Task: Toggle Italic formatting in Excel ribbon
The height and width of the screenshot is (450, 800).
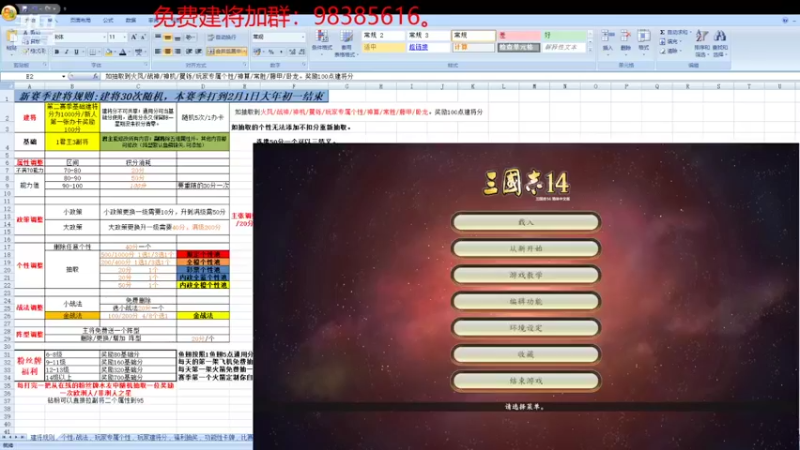Action: [66, 52]
